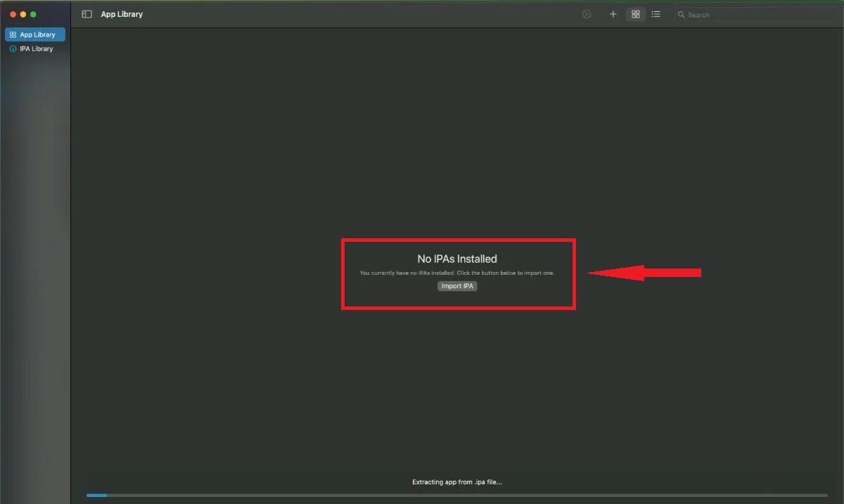Image resolution: width=844 pixels, height=504 pixels.
Task: Select the list view icon in the toolbar
Action: 656,14
